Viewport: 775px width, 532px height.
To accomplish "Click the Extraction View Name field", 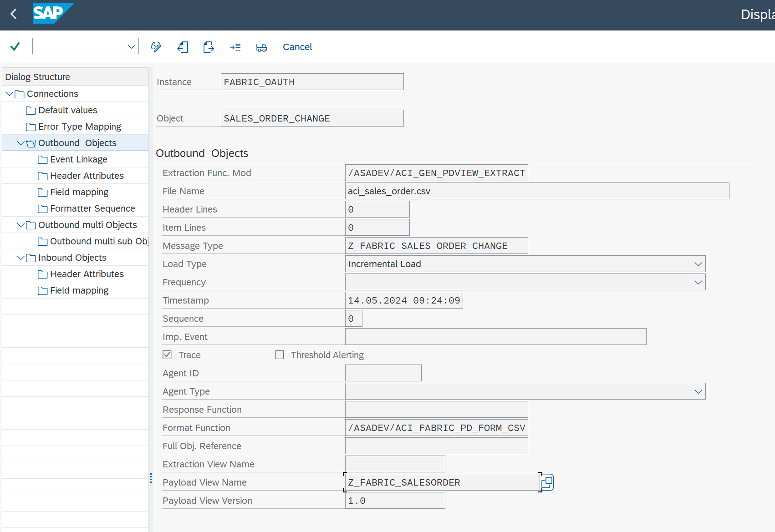I will point(395,464).
